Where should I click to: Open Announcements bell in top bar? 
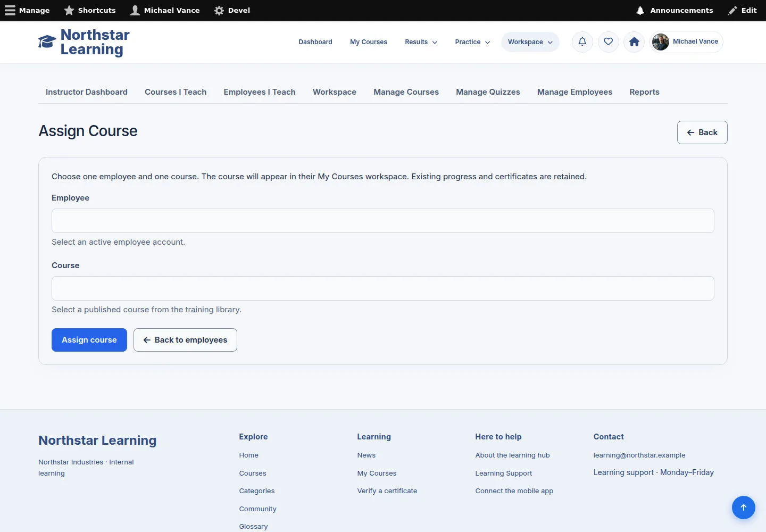tap(675, 10)
